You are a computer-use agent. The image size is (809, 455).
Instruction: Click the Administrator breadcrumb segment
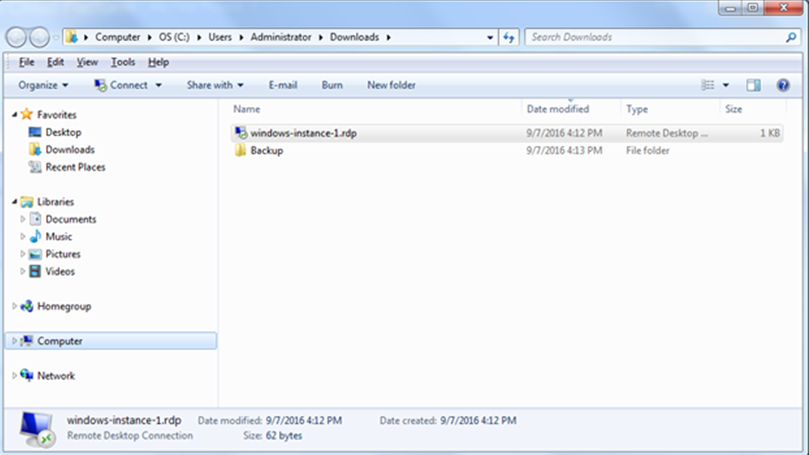click(x=281, y=37)
